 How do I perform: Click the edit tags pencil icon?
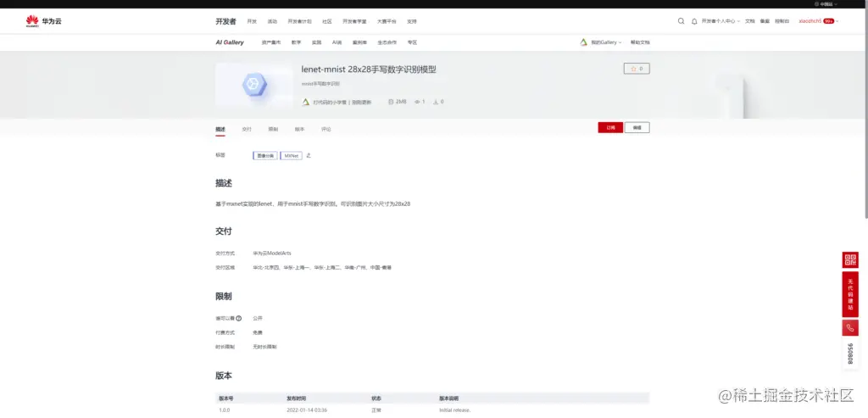(x=309, y=155)
